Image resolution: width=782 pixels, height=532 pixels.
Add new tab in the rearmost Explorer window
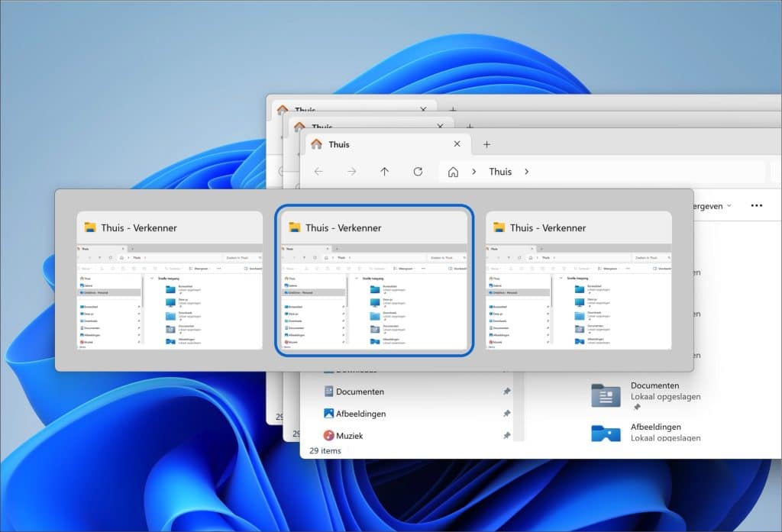453,109
